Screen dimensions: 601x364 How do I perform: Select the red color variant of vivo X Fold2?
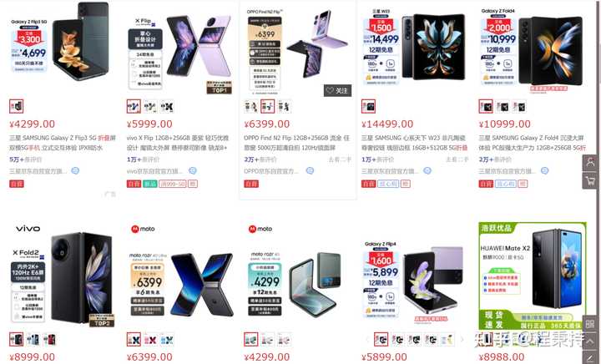tap(49, 340)
